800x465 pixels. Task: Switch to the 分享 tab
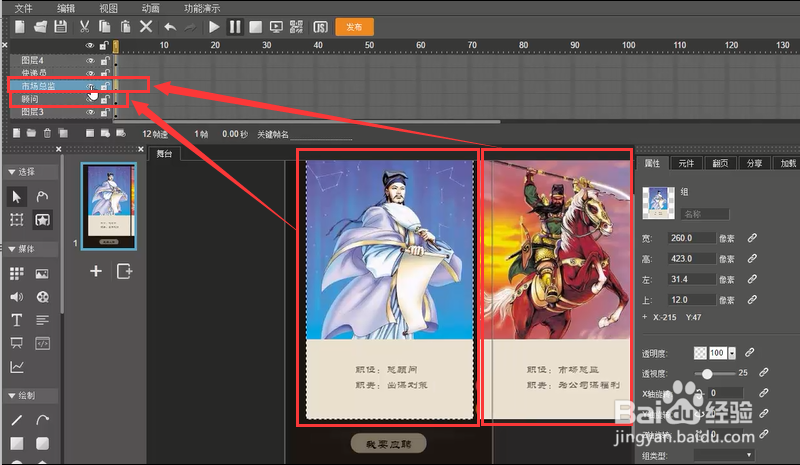click(x=754, y=163)
